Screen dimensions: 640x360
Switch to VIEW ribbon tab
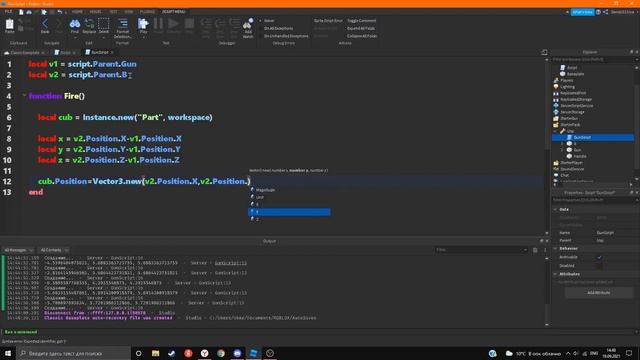click(x=129, y=12)
